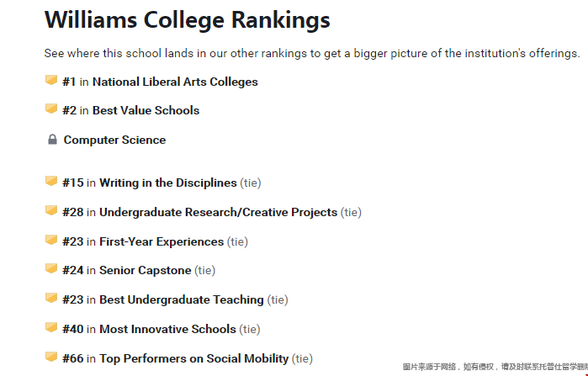Viewport: 588px width, 376px height.
Task: Open the locked Computer Science ranking
Action: (114, 140)
